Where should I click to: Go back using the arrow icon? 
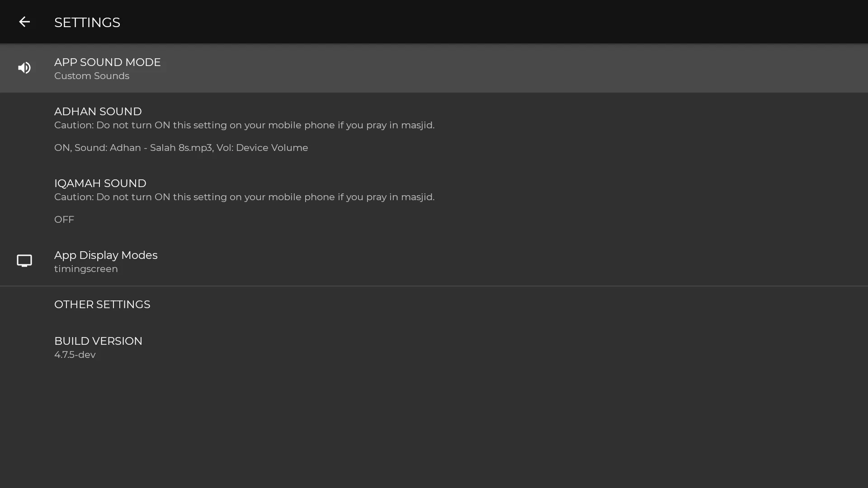tap(24, 22)
